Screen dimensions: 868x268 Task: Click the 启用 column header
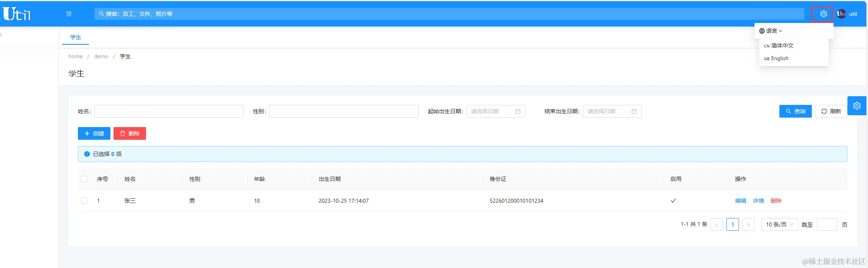tap(676, 179)
